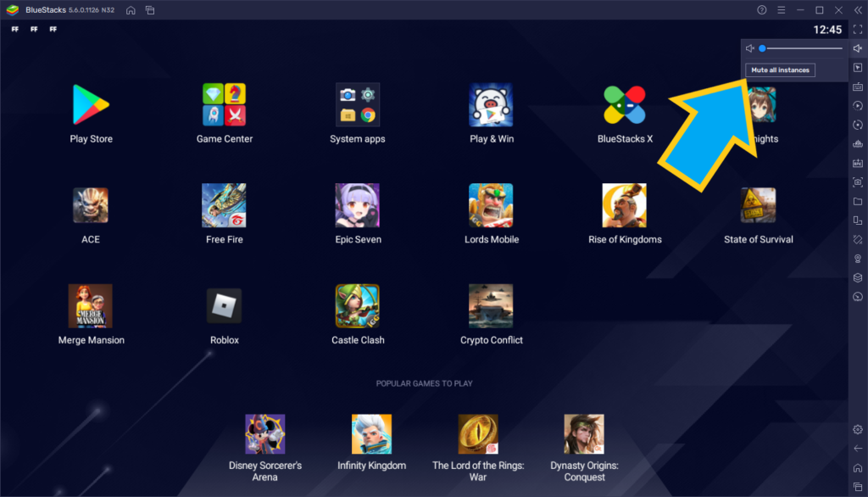Open BlueStacks X
868x497 pixels.
pyautogui.click(x=625, y=105)
